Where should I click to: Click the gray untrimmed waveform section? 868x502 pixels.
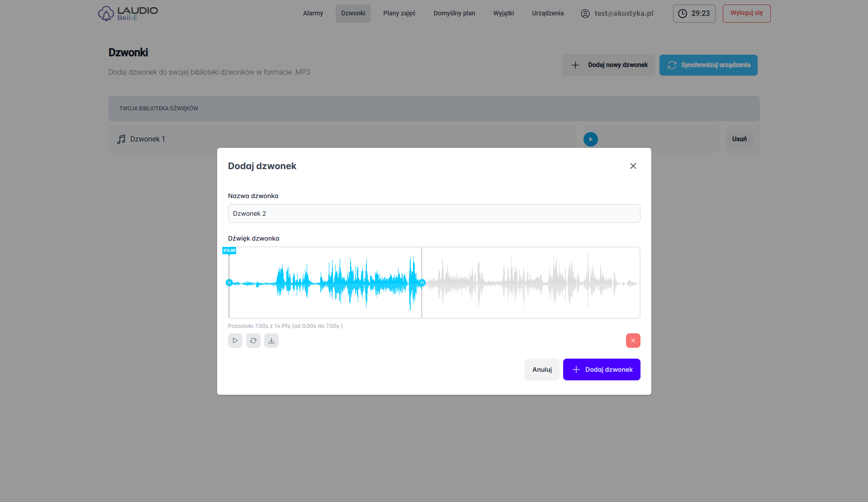click(529, 283)
